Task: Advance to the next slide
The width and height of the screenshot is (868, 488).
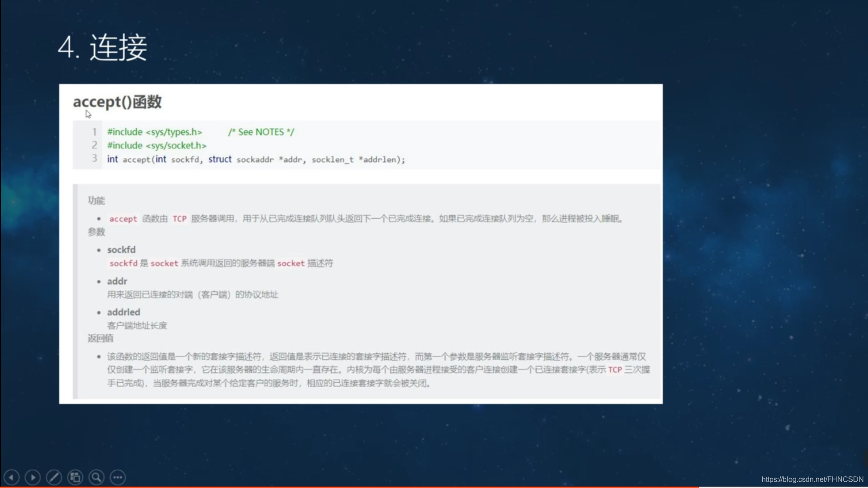Action: 33,477
